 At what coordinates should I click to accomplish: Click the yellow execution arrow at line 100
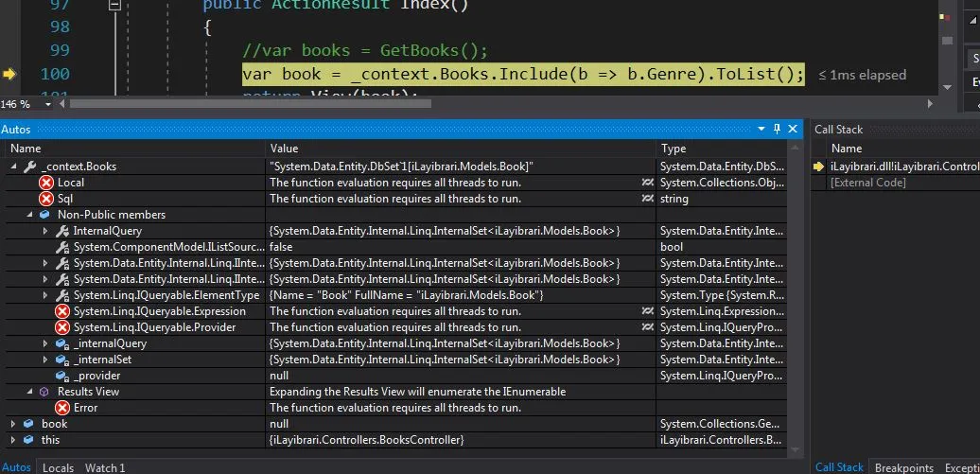[9, 74]
